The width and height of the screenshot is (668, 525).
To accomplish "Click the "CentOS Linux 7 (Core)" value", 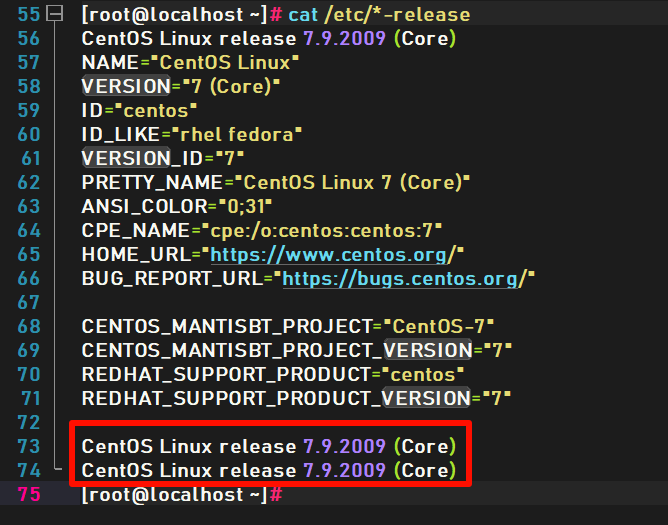I will pyautogui.click(x=351, y=182).
